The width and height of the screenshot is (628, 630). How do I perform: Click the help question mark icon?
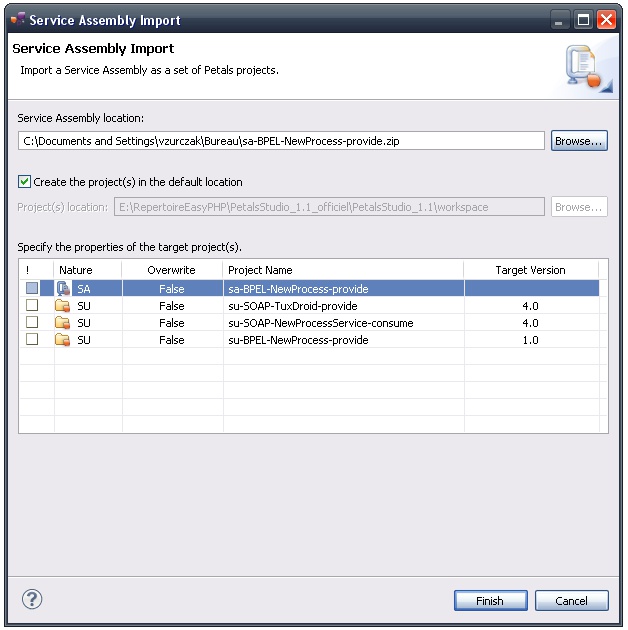pos(32,600)
